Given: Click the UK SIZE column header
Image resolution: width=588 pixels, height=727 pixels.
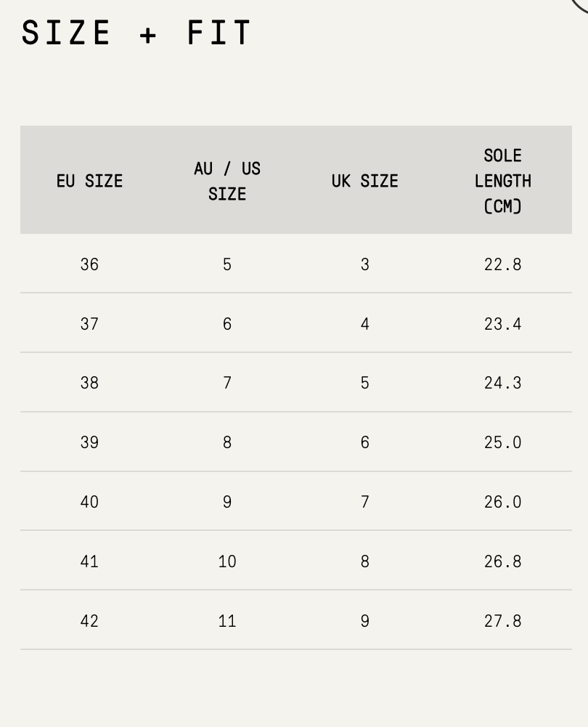Looking at the screenshot, I should [x=364, y=181].
